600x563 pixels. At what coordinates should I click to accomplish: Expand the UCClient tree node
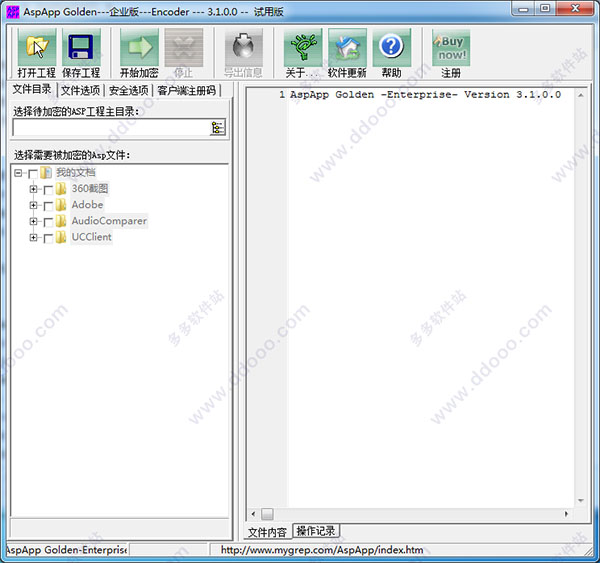coord(33,238)
